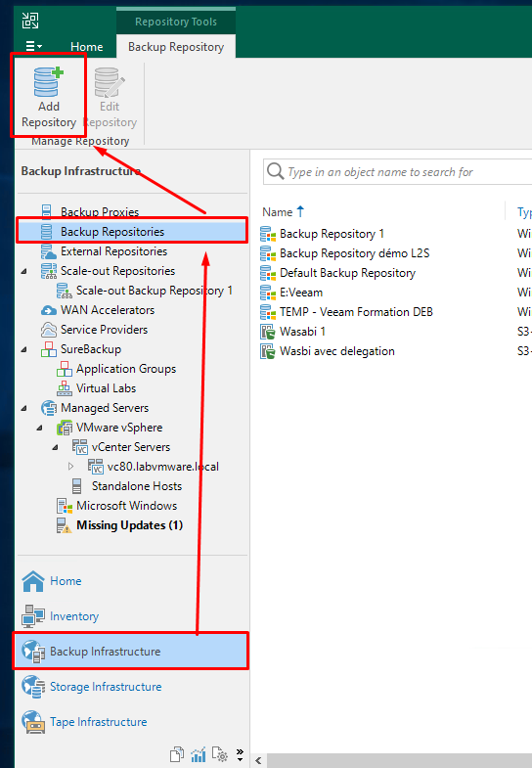This screenshot has height=768, width=532.
Task: Click the Repository Tools contextual tab header
Action: point(176,22)
